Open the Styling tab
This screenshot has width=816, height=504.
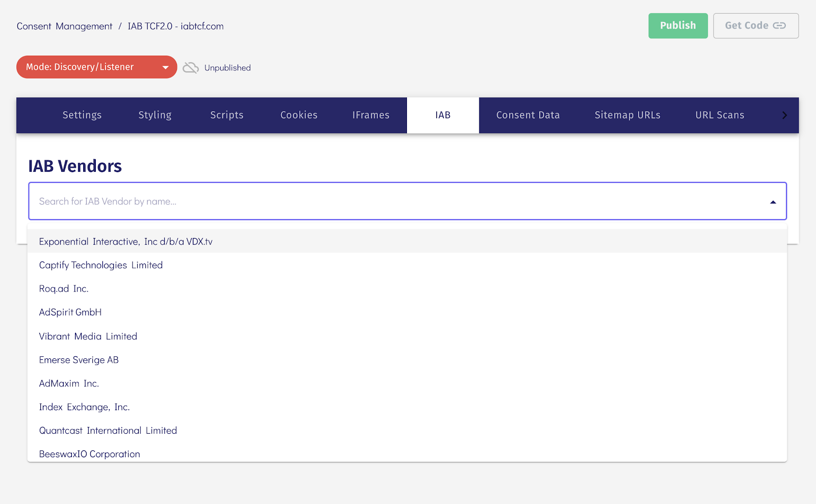pyautogui.click(x=155, y=115)
